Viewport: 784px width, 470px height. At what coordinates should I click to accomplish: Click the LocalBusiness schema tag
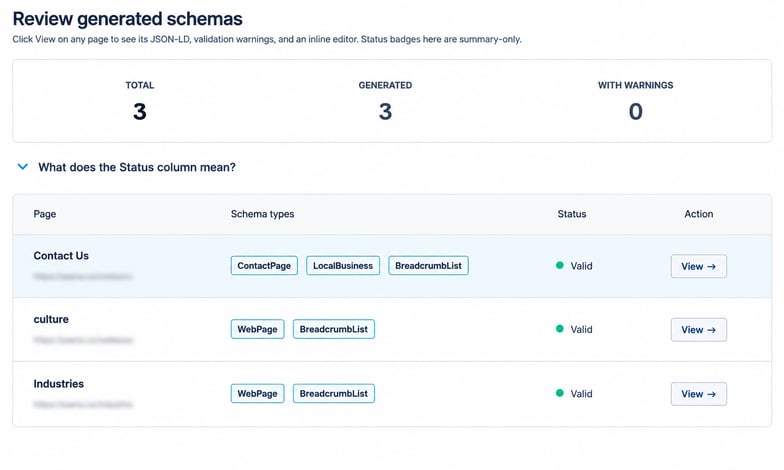[343, 266]
